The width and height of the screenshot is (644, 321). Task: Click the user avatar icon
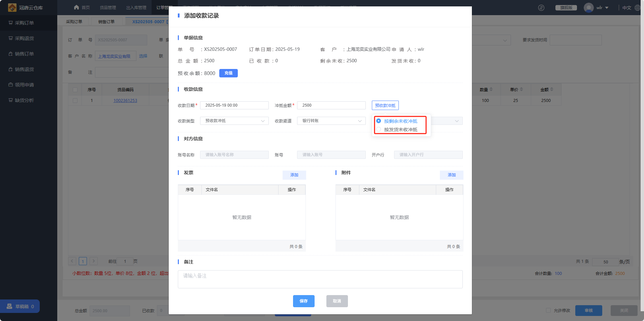coord(589,7)
